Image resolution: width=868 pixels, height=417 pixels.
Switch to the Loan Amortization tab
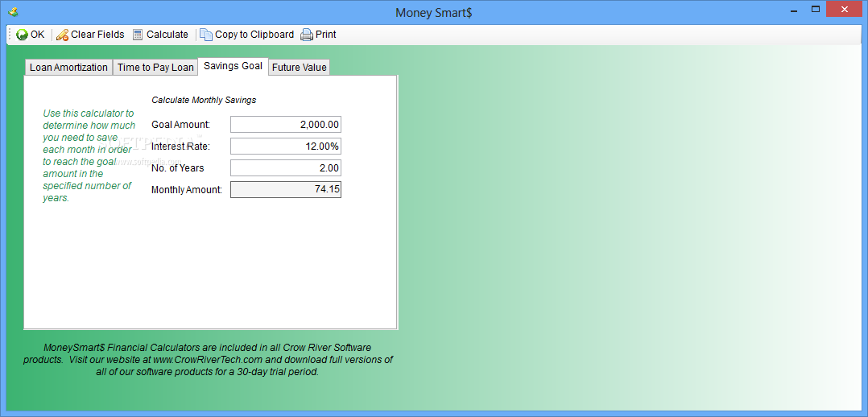68,68
